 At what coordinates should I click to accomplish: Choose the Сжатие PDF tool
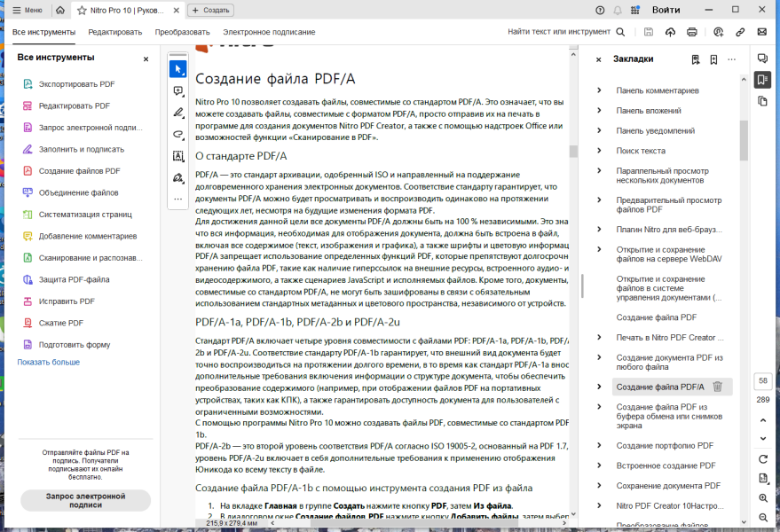click(53, 323)
